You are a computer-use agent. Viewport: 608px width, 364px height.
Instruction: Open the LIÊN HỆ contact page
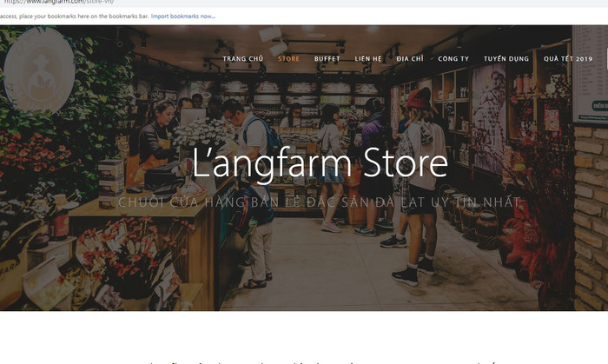tap(368, 58)
